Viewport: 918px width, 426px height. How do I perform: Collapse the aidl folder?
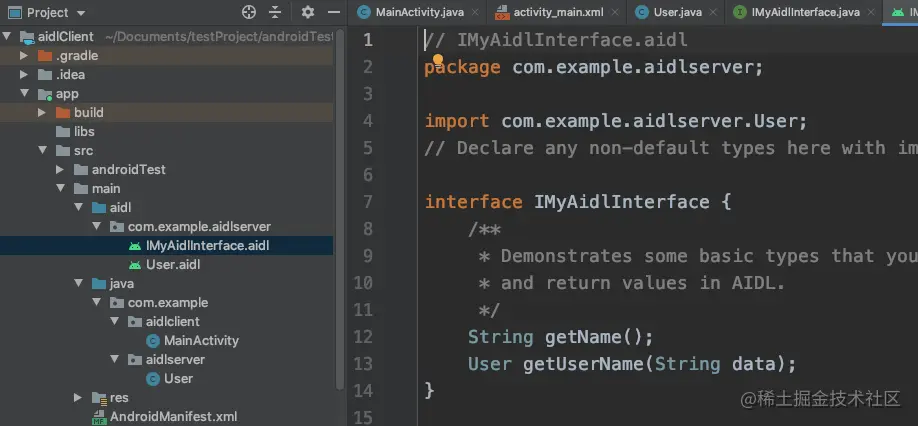point(78,207)
